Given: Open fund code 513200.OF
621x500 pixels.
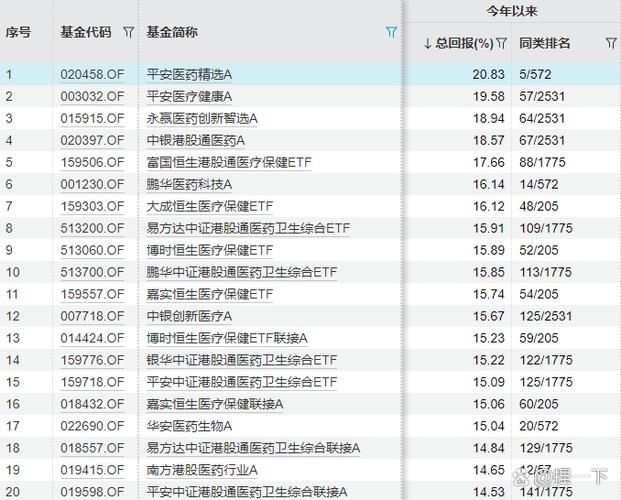Looking at the screenshot, I should click(x=92, y=229).
